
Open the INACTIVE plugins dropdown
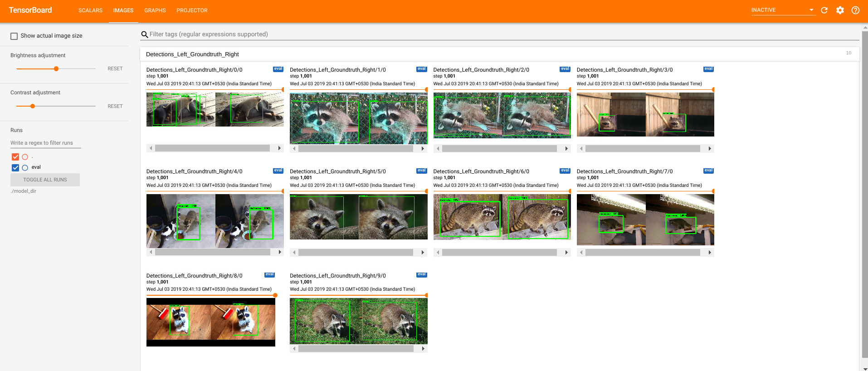pos(783,10)
